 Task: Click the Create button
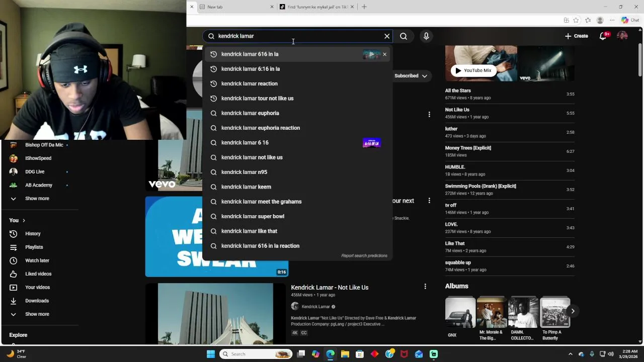(x=576, y=36)
